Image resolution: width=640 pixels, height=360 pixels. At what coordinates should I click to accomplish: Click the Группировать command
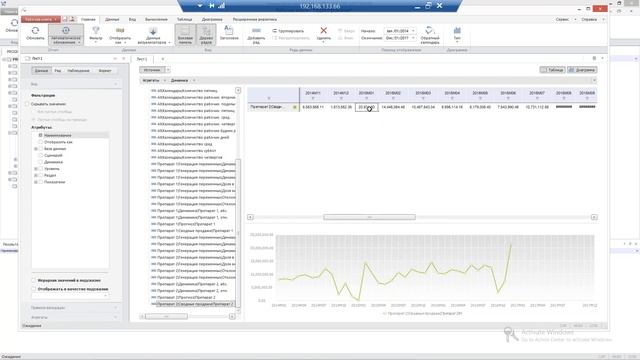click(x=288, y=31)
